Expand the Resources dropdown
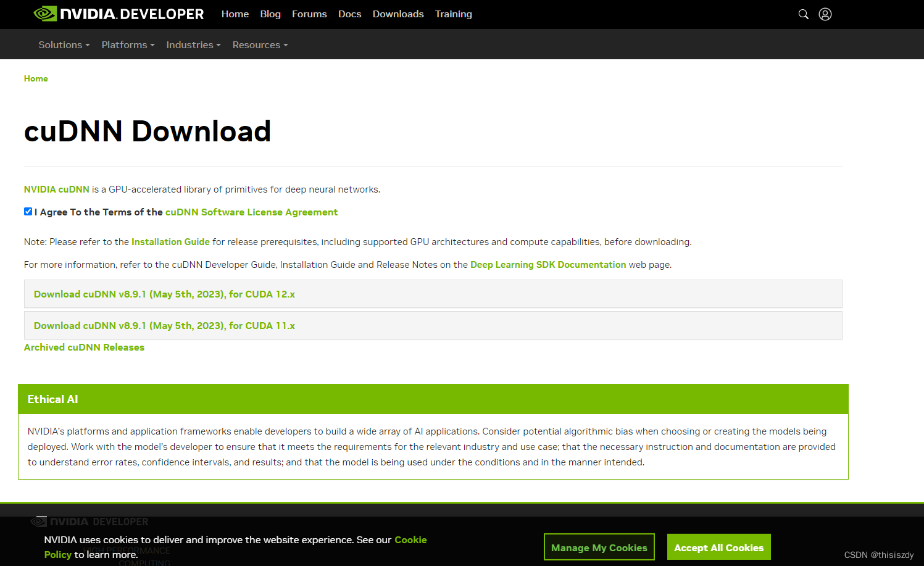 [260, 44]
